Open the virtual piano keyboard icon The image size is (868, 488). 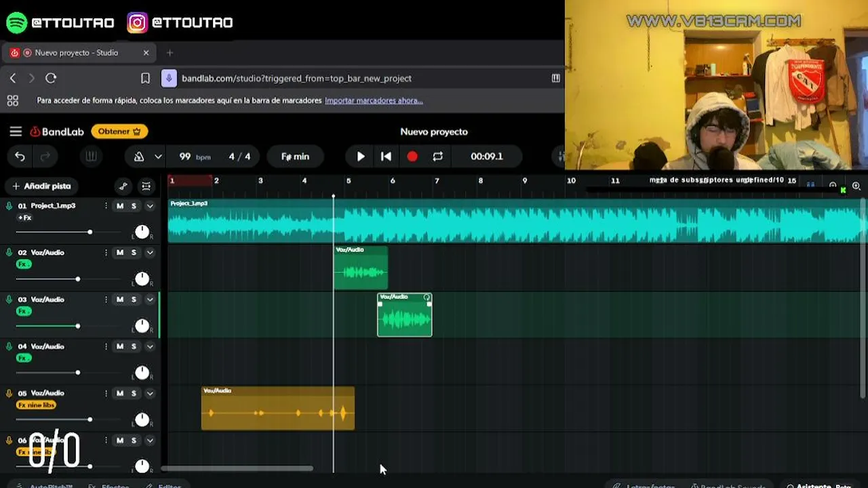point(91,157)
